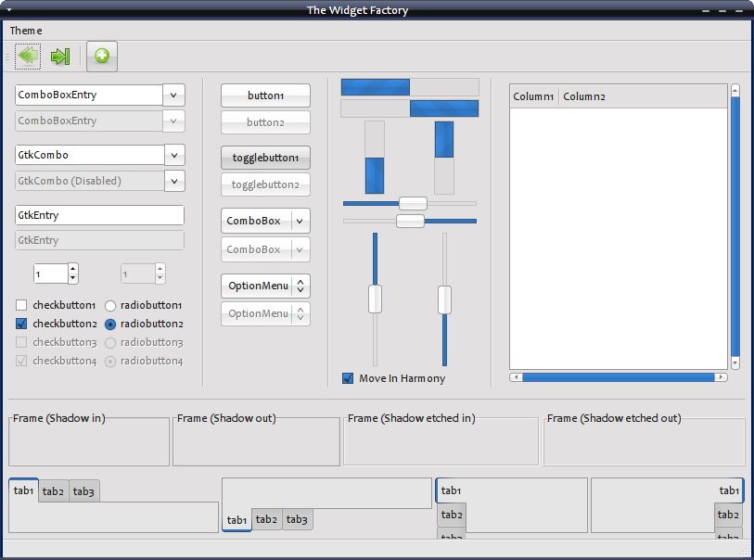Expand the disabled ComboBoxEntry dropdown arrow
This screenshot has height=560, width=754.
tap(173, 121)
